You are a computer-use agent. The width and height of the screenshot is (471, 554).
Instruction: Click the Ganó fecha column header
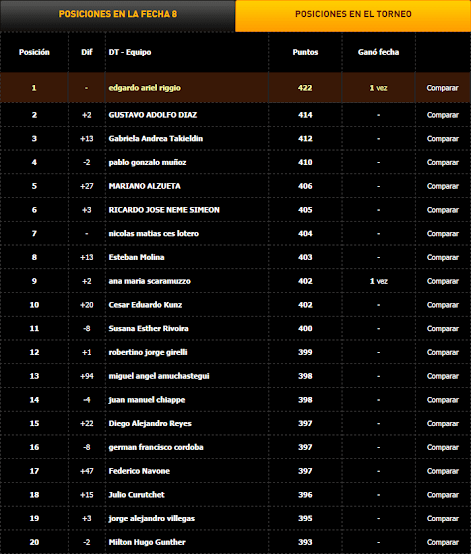pyautogui.click(x=378, y=52)
